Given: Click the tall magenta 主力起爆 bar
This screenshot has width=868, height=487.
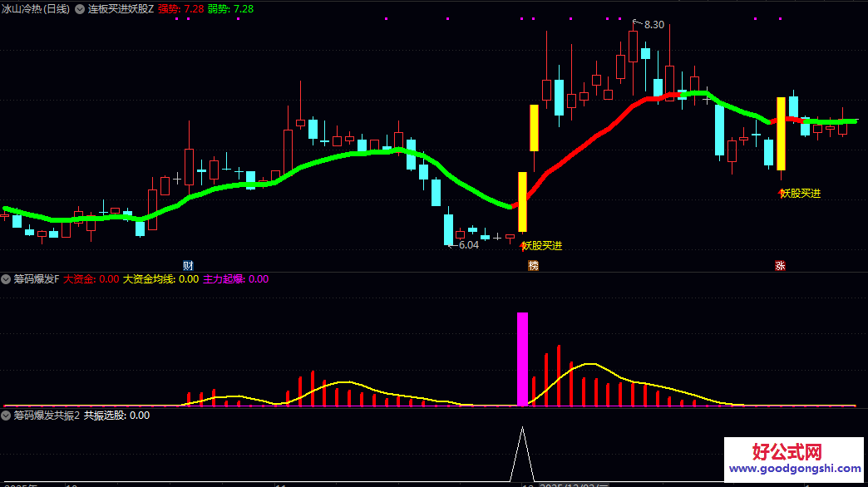Looking at the screenshot, I should pyautogui.click(x=523, y=359).
